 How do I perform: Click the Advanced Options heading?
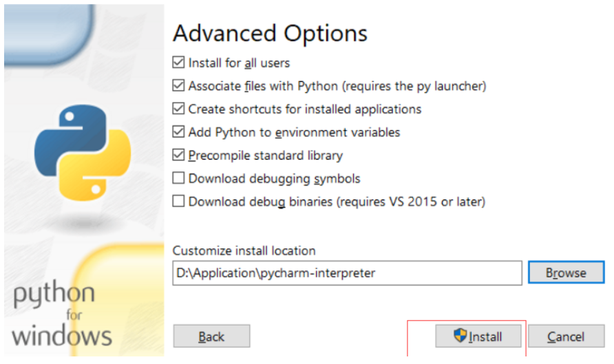(x=271, y=34)
